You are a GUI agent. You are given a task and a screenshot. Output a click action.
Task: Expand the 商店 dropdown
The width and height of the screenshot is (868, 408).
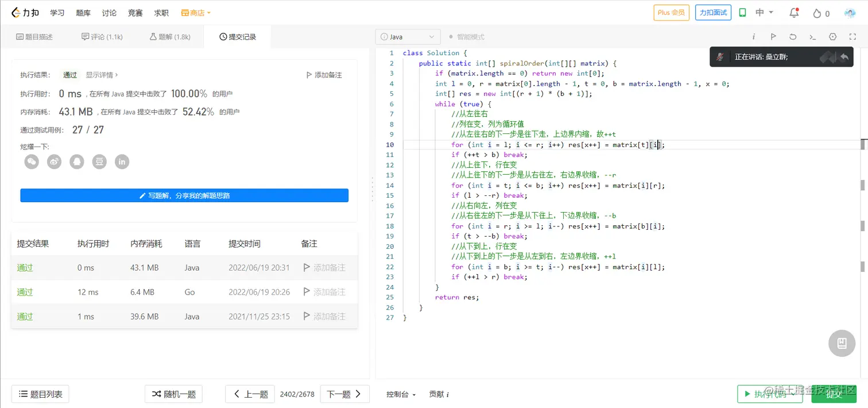tap(196, 13)
